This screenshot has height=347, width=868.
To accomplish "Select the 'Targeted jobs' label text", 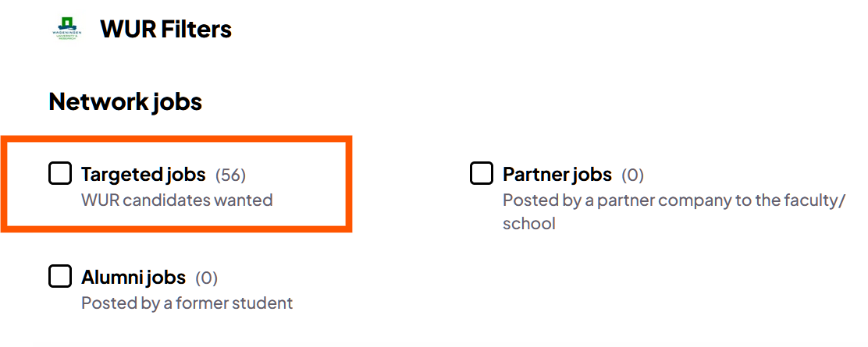I will click(x=144, y=174).
